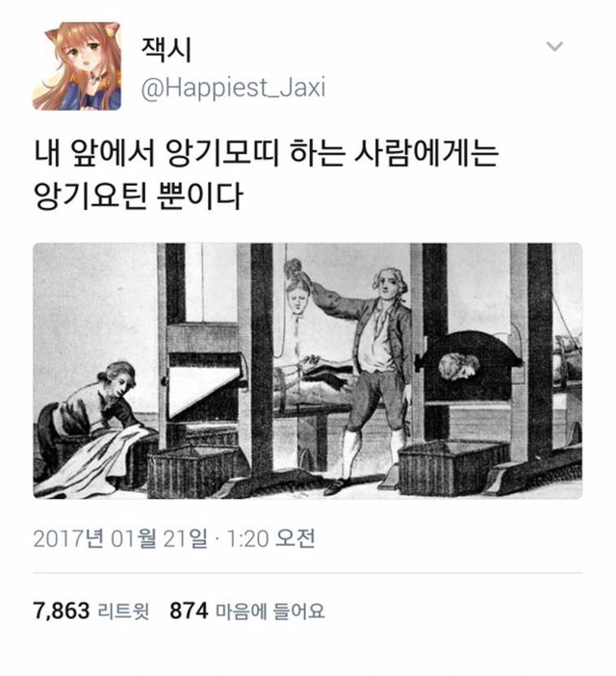Open the tweet options chevron menu

(554, 45)
